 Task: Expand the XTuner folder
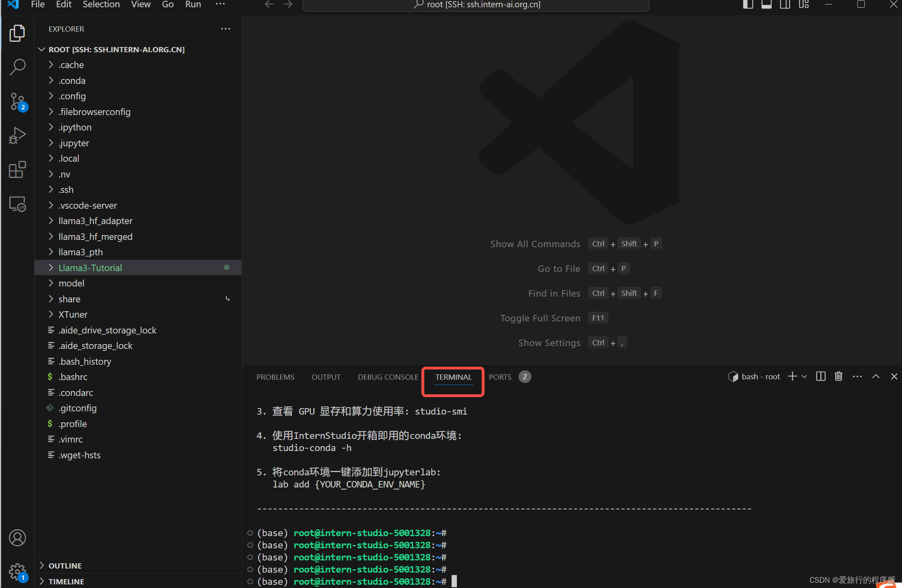pyautogui.click(x=138, y=314)
